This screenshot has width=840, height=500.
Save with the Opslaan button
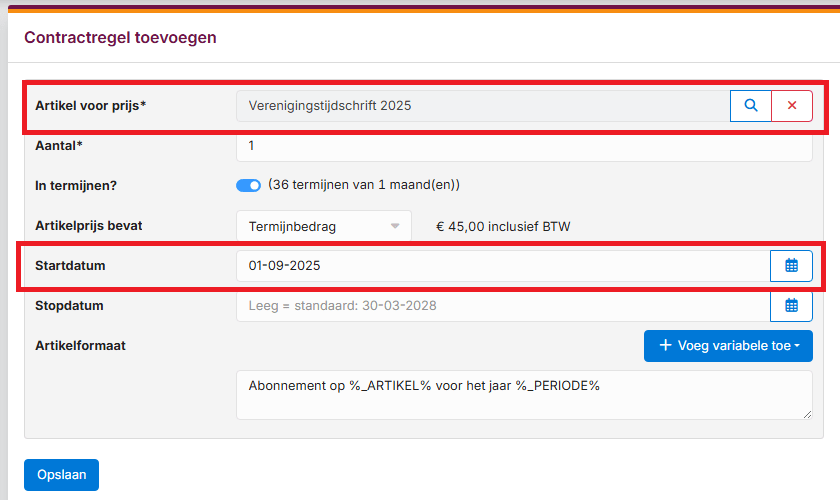[x=62, y=475]
